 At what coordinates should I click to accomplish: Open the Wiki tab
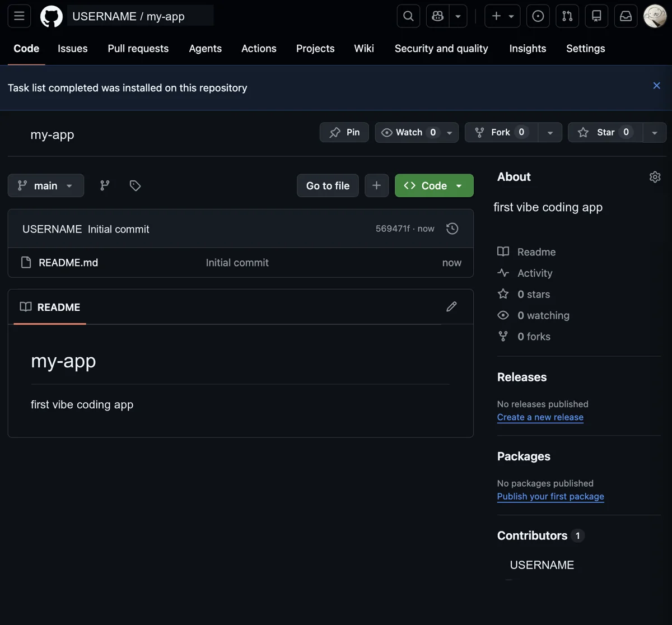[364, 48]
